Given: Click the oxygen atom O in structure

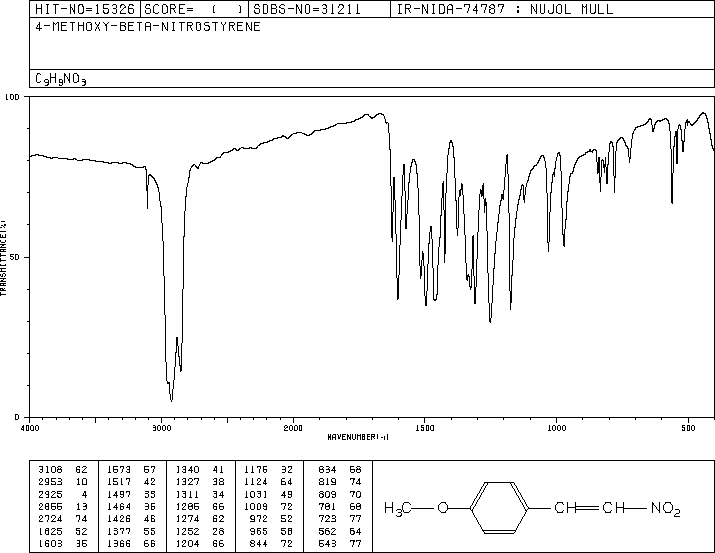Looking at the screenshot, I should (443, 507).
